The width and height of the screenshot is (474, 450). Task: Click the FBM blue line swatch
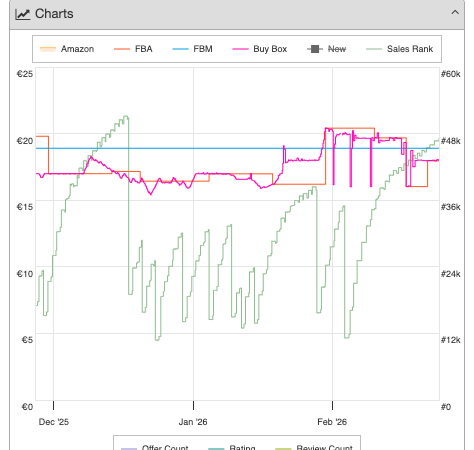click(180, 49)
